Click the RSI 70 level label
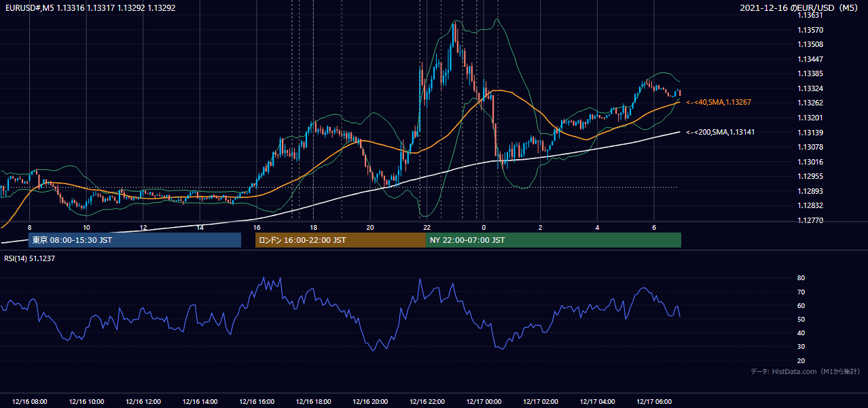 [801, 292]
